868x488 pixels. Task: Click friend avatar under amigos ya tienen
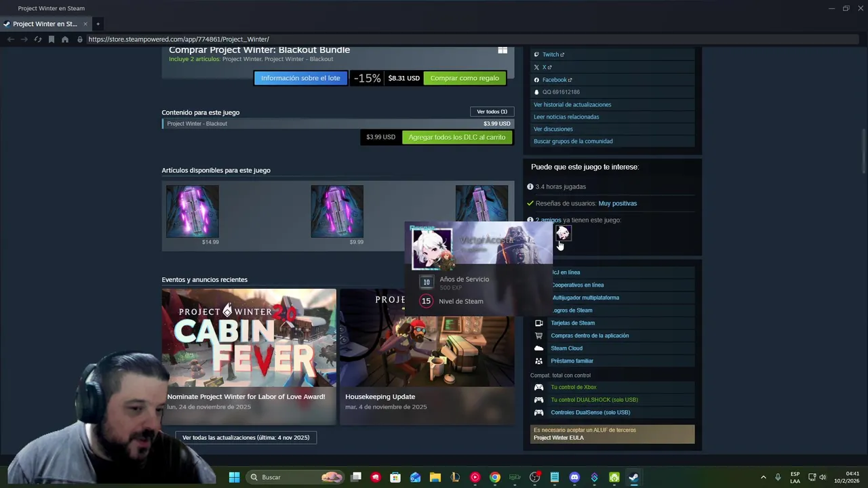(x=563, y=232)
